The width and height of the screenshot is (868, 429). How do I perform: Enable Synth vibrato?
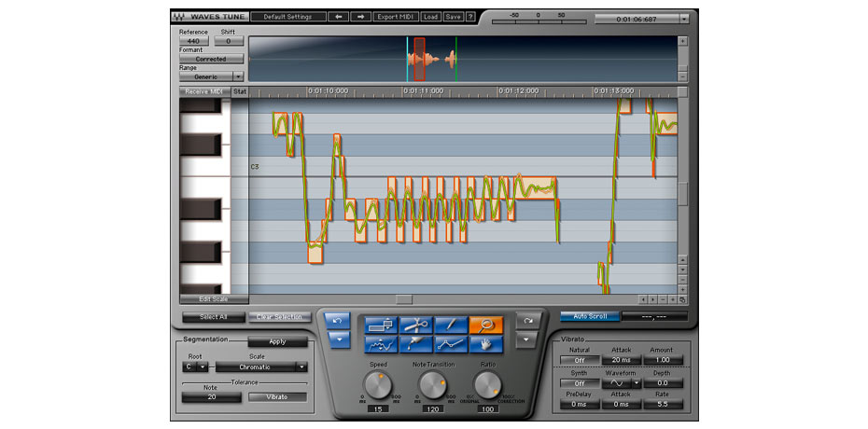coord(580,382)
